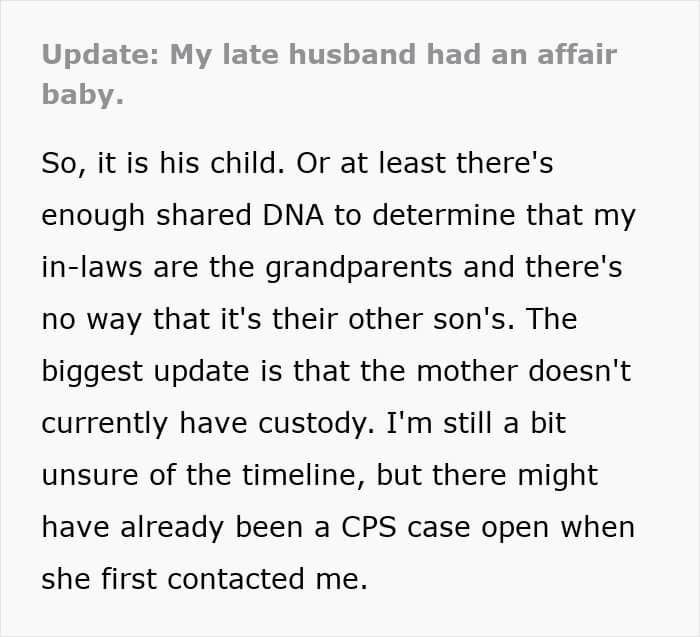Select the word "grandparents" in the paragraph
Image resolution: width=700 pixels, height=637 pixels.
click(358, 268)
